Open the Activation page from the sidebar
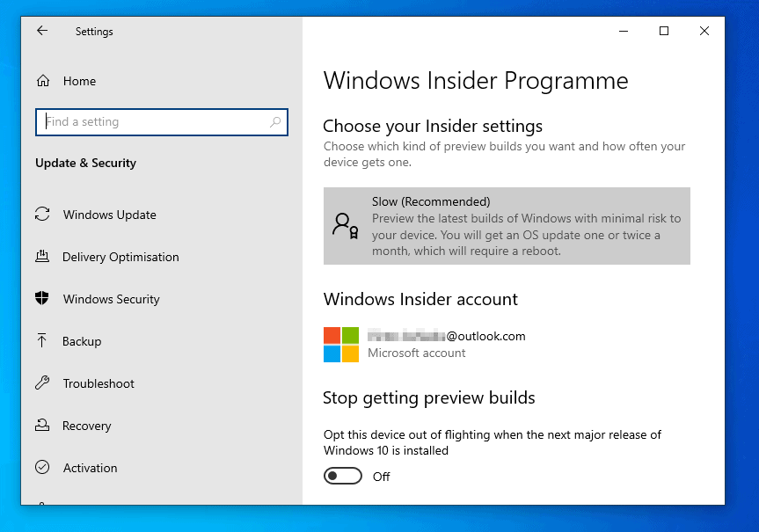 click(x=90, y=468)
